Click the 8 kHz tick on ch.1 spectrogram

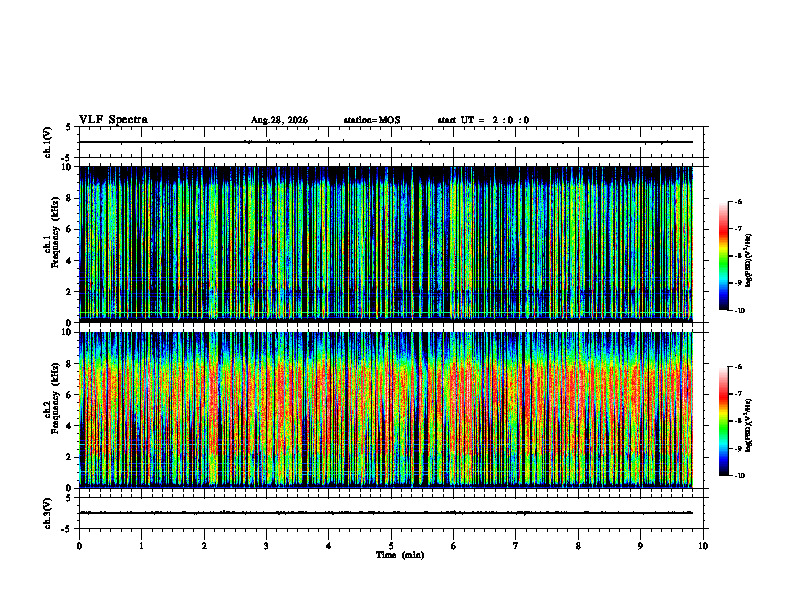coord(70,198)
